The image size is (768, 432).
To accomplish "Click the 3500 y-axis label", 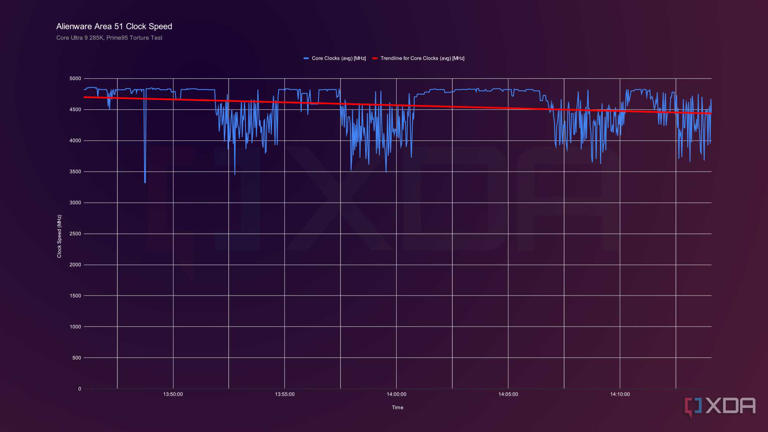I will point(75,172).
